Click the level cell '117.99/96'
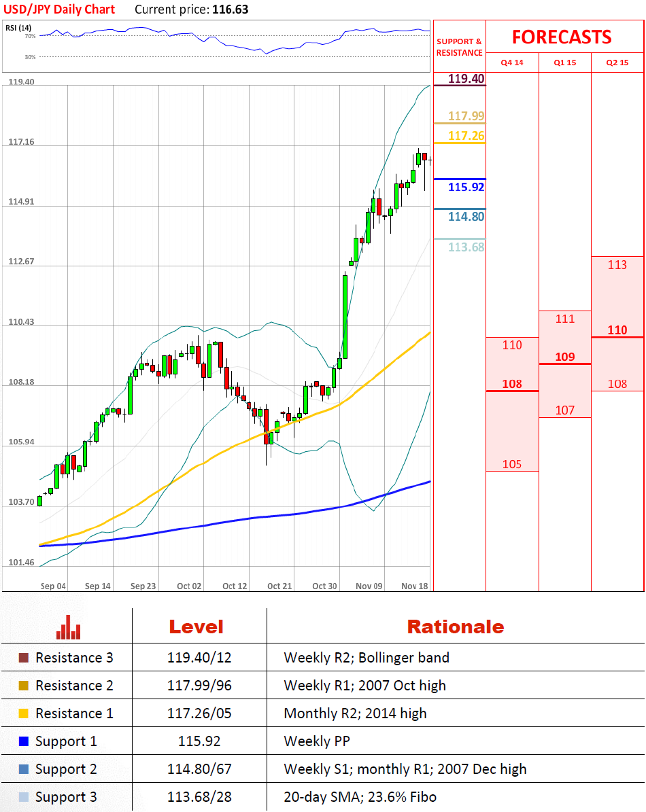The width and height of the screenshot is (646, 812). tap(199, 686)
